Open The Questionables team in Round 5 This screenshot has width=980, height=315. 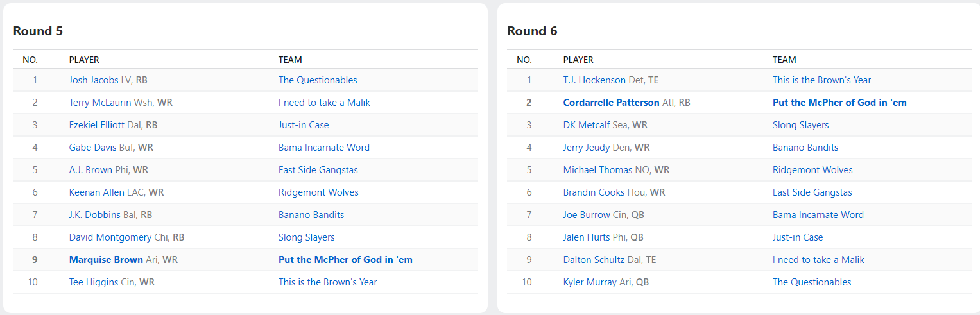318,80
